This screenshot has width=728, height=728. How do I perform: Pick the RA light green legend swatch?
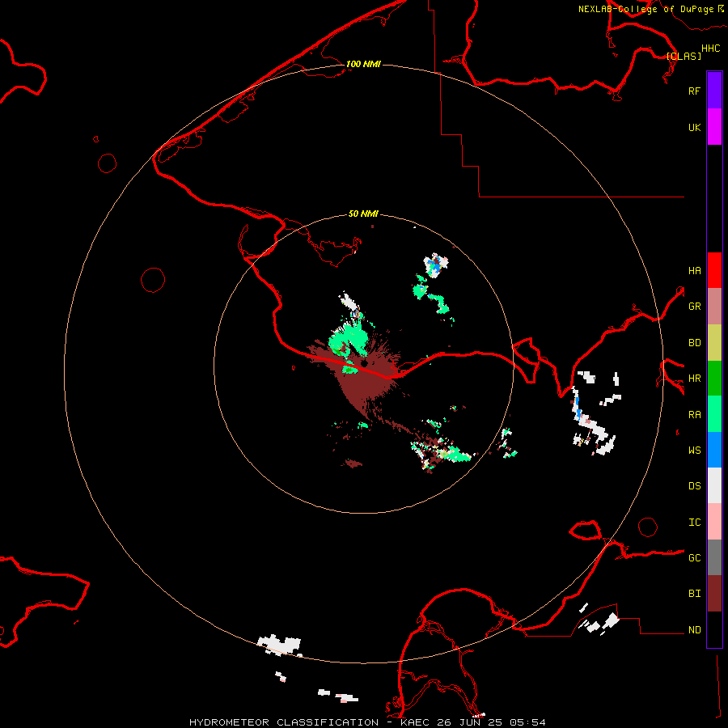[714, 414]
